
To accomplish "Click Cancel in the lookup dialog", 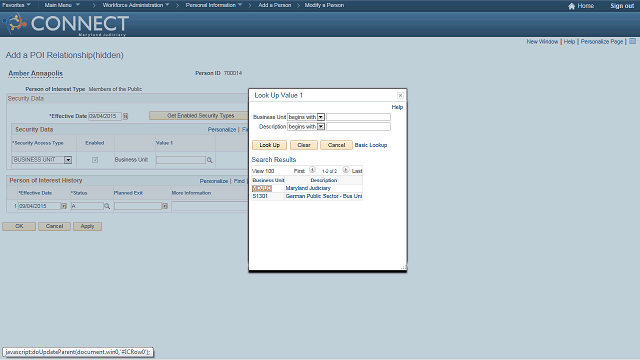I will click(336, 145).
